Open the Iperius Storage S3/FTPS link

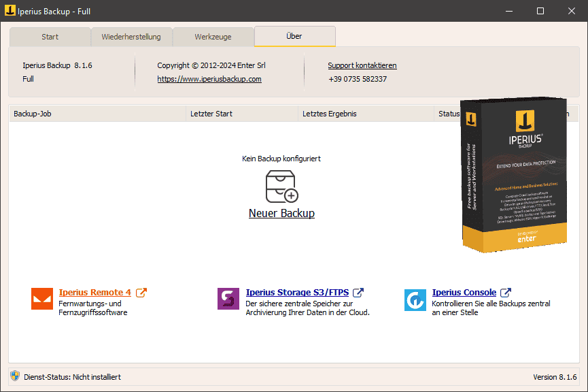297,292
